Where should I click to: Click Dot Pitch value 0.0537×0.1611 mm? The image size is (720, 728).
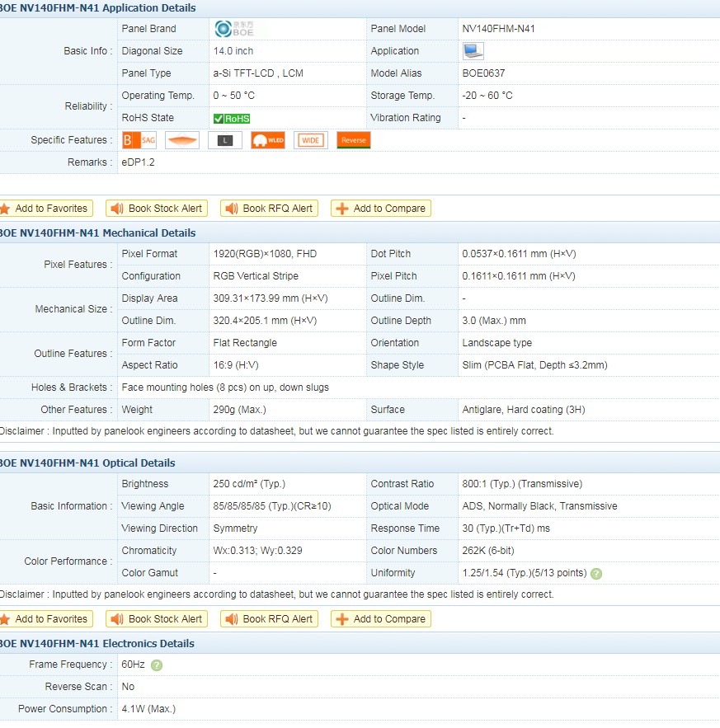[519, 254]
